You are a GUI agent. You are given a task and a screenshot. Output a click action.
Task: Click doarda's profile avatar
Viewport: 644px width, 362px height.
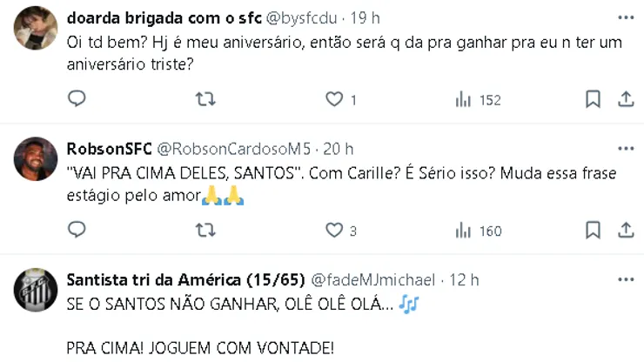pyautogui.click(x=36, y=30)
